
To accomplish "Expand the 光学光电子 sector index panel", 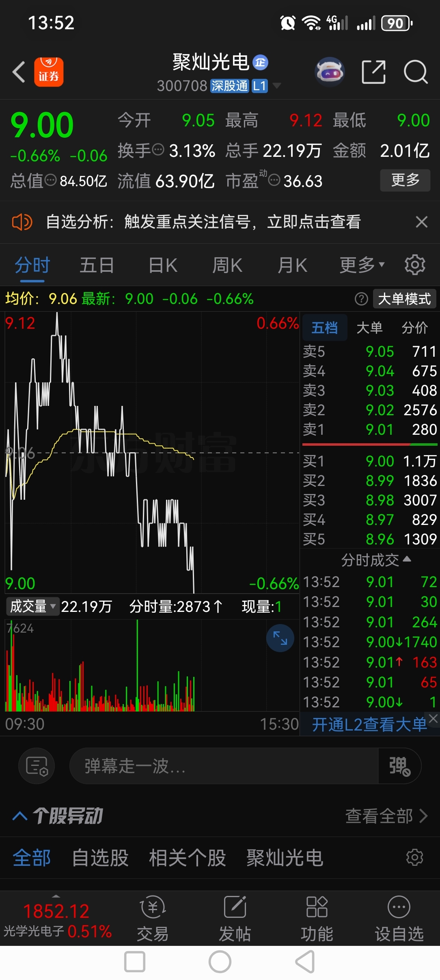I will point(57,919).
